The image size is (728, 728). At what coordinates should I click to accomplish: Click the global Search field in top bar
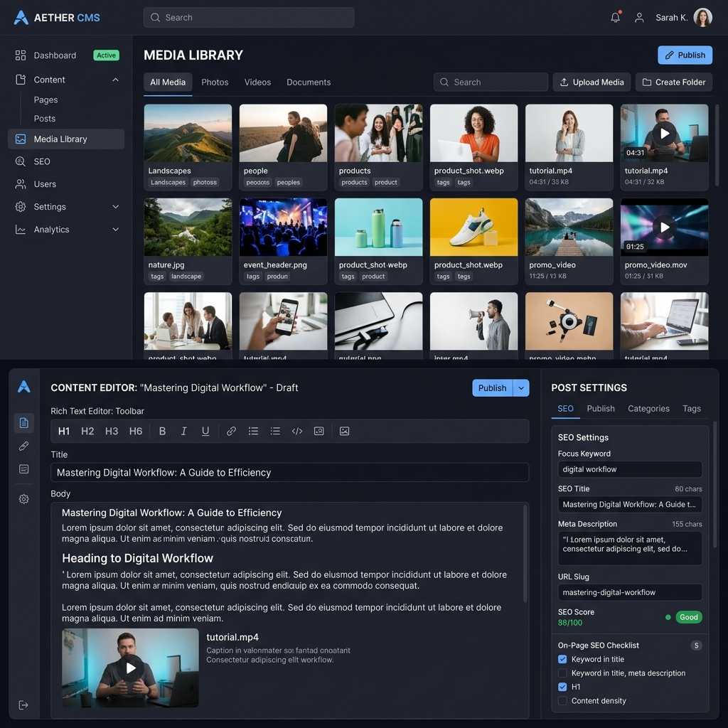(x=249, y=18)
